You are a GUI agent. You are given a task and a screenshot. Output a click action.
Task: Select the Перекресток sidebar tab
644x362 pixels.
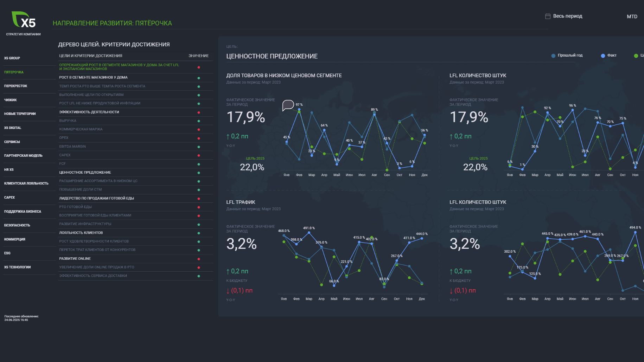(x=15, y=86)
